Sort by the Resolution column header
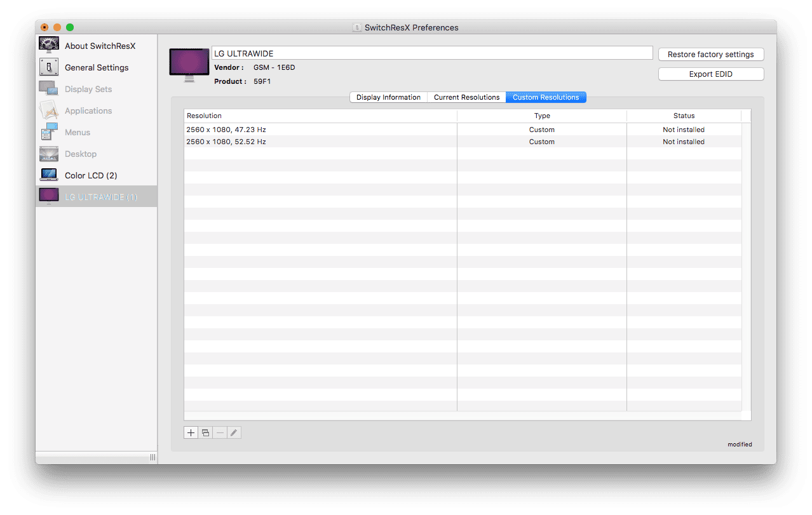812x515 pixels. (x=320, y=116)
